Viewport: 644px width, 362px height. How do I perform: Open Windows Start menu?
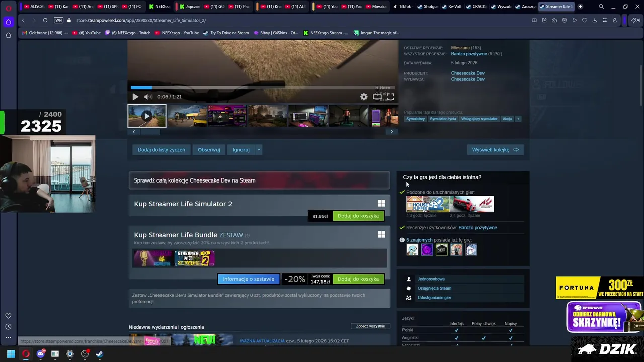click(x=11, y=354)
